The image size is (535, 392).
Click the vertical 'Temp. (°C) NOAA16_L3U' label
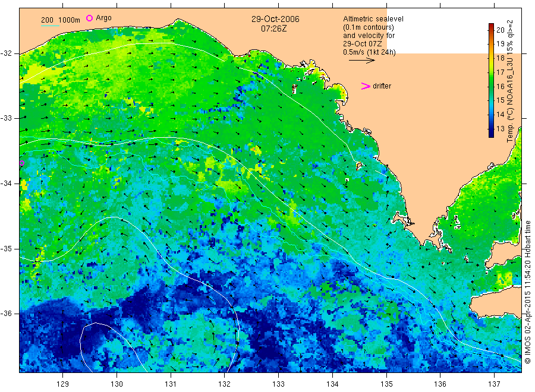pos(510,81)
